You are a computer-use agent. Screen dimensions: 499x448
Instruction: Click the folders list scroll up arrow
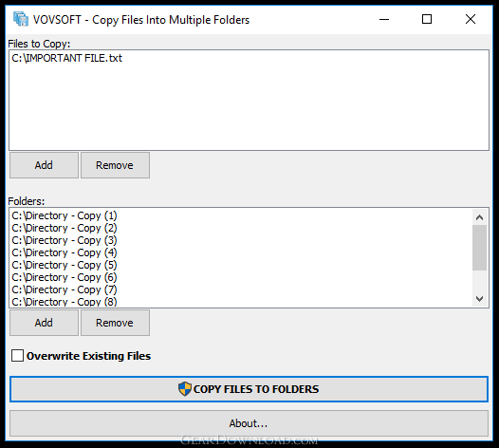tap(479, 217)
